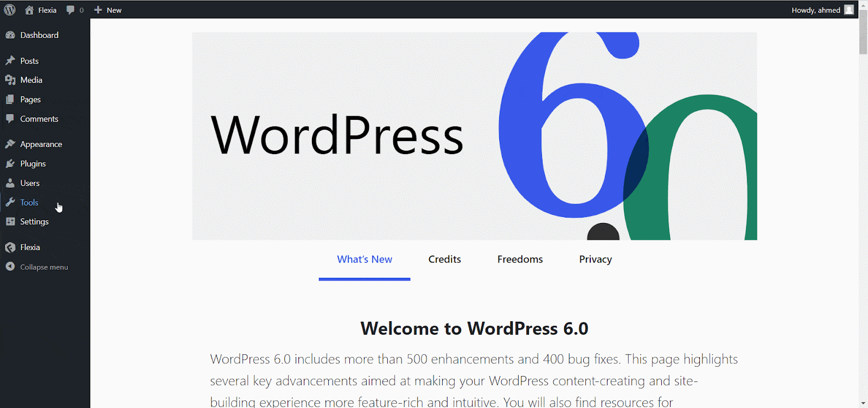
Task: Click the Appearance paintbrush icon
Action: click(x=10, y=144)
